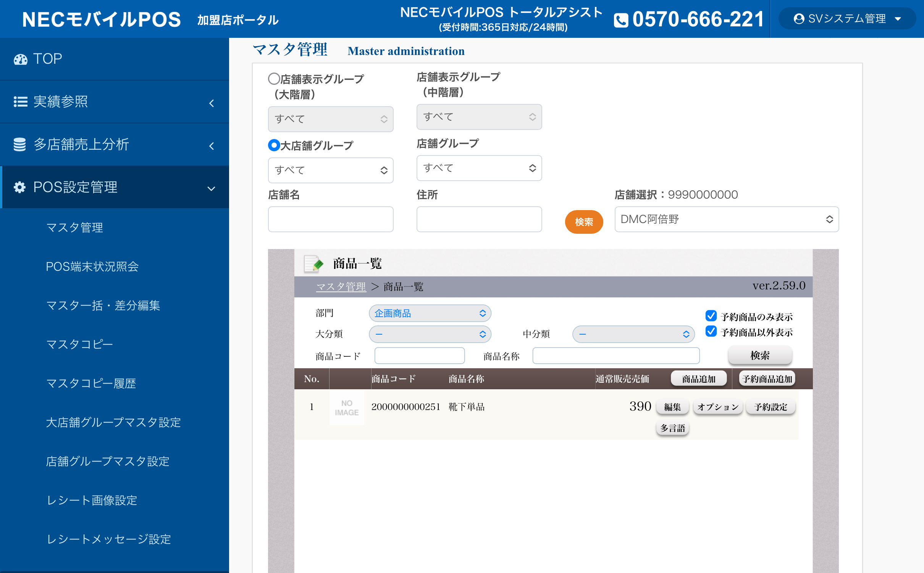Open the SVシステム管理 user dropdown
This screenshot has height=573, width=924.
click(846, 19)
